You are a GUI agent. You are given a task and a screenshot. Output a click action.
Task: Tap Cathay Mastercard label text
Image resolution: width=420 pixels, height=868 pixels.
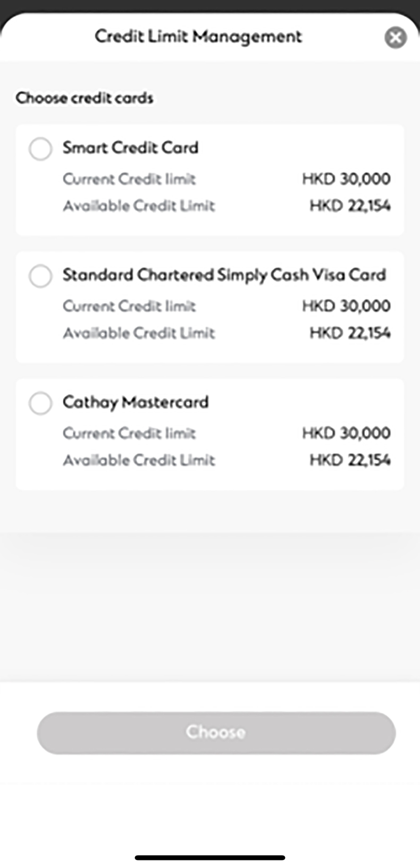[136, 403]
